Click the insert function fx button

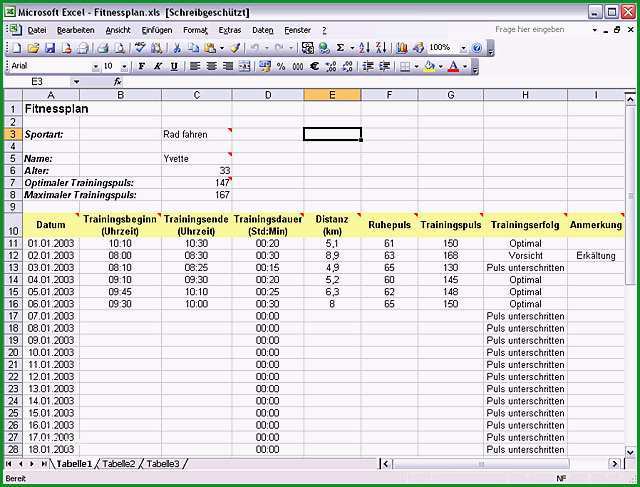click(x=118, y=82)
